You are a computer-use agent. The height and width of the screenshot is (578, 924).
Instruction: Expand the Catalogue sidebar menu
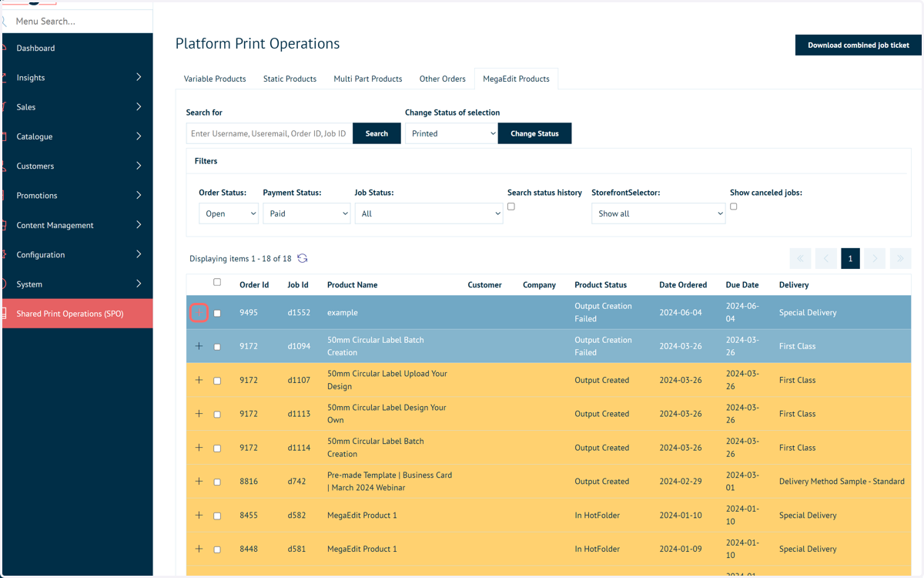77,136
